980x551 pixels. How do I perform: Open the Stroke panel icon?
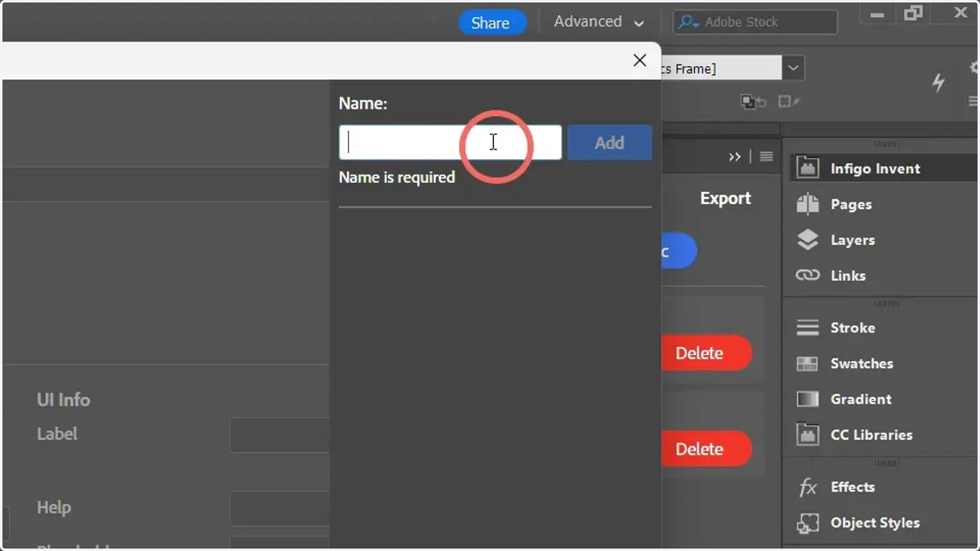[x=808, y=327]
